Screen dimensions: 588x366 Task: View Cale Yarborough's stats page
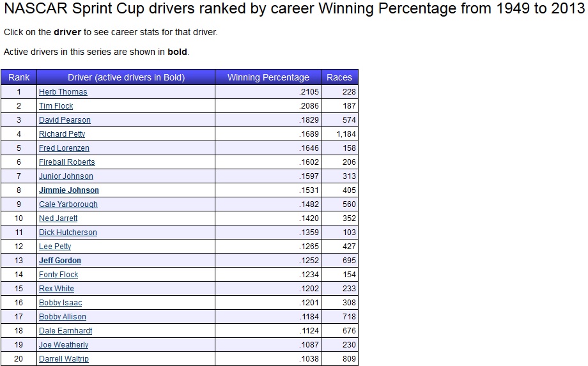click(68, 204)
